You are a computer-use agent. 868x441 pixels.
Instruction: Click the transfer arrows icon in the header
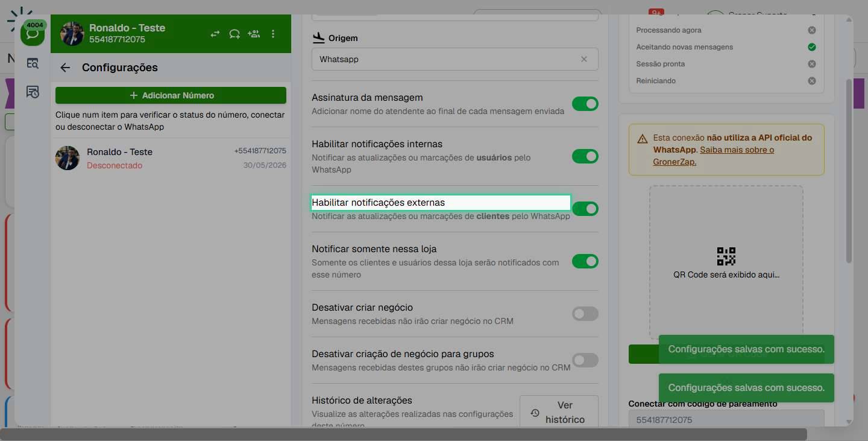click(x=215, y=34)
